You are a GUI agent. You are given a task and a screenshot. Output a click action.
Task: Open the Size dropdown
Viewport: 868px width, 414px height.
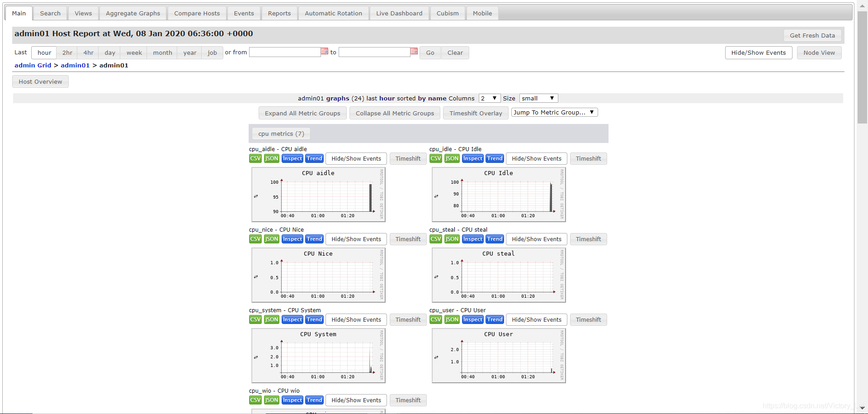click(538, 98)
